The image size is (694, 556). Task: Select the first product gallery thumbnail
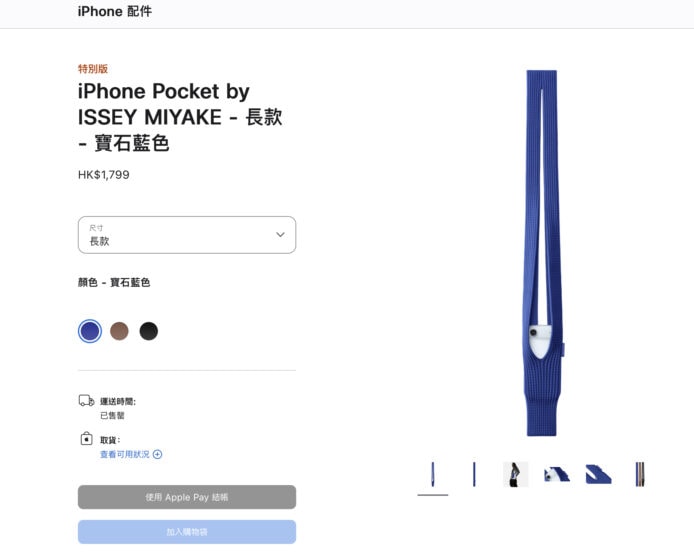(433, 474)
